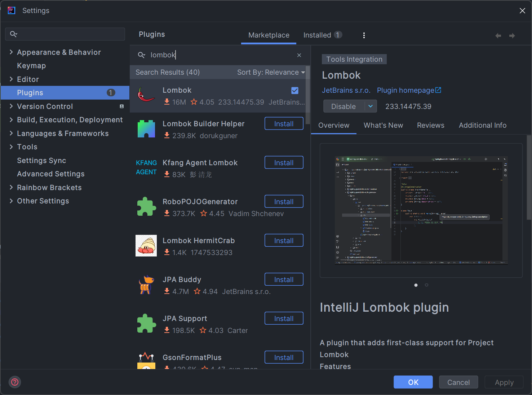Confirm settings with OK
Viewport: 532px width, 395px height.
413,382
